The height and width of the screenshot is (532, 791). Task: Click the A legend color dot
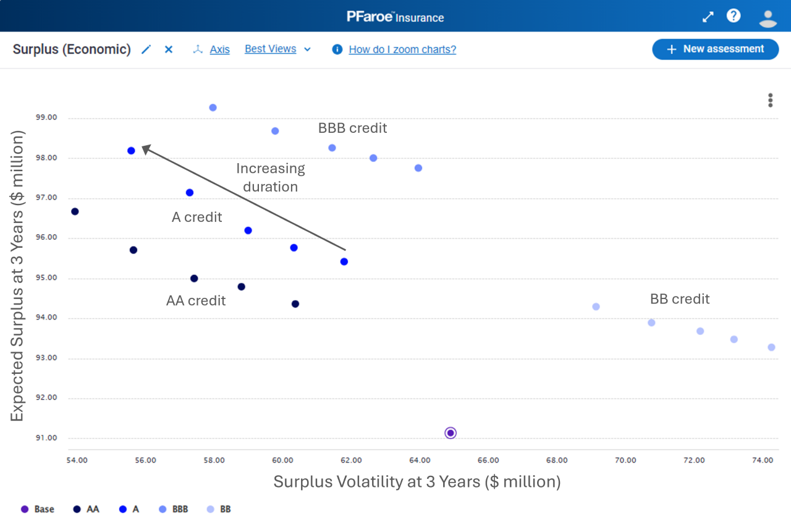pyautogui.click(x=123, y=509)
